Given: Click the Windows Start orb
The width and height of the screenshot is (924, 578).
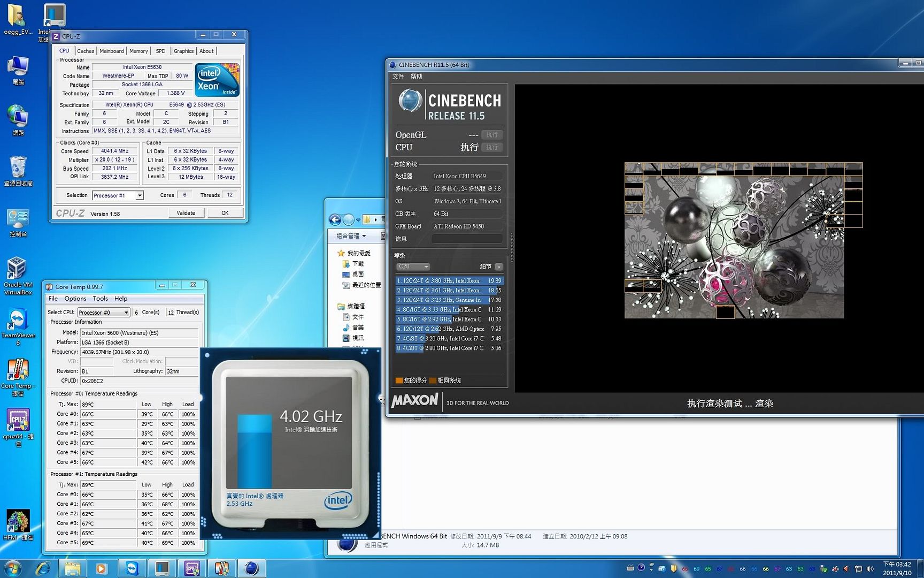Looking at the screenshot, I should (x=12, y=568).
